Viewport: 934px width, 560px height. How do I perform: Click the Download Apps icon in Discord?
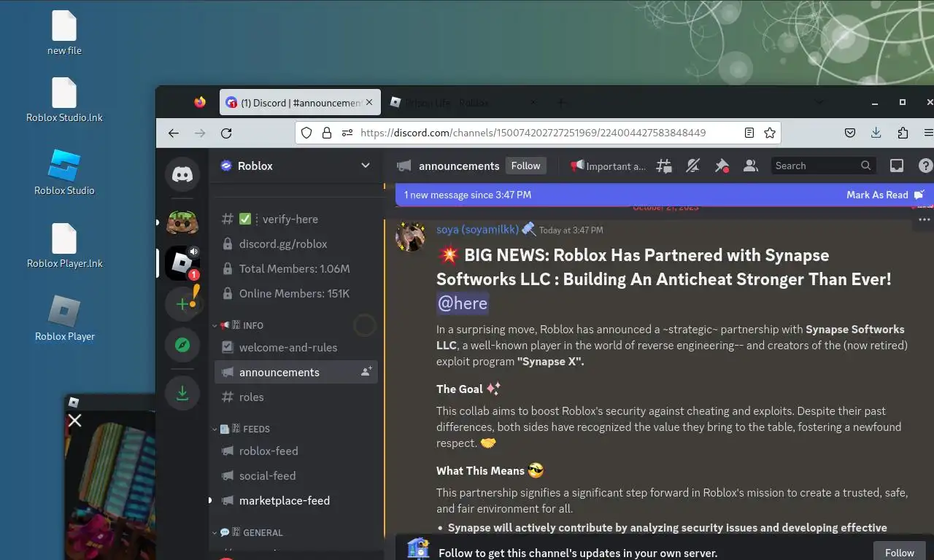(182, 393)
